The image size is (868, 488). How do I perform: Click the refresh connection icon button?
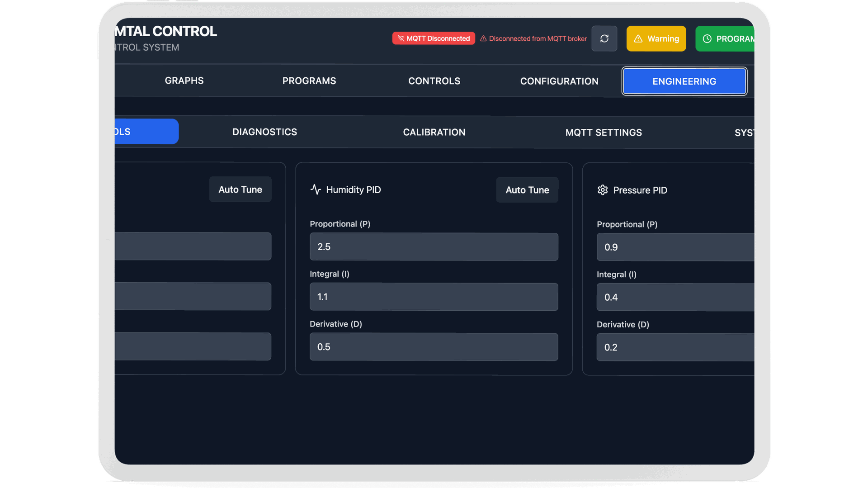[604, 39]
